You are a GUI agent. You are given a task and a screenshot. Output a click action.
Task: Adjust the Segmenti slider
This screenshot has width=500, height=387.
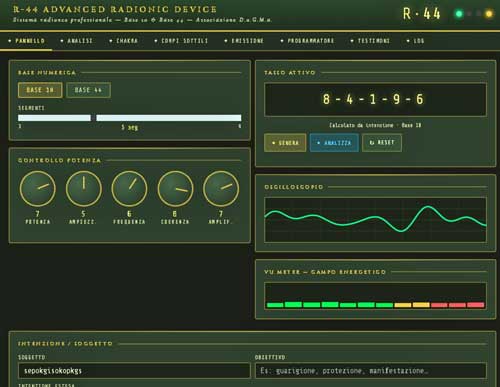coord(130,118)
